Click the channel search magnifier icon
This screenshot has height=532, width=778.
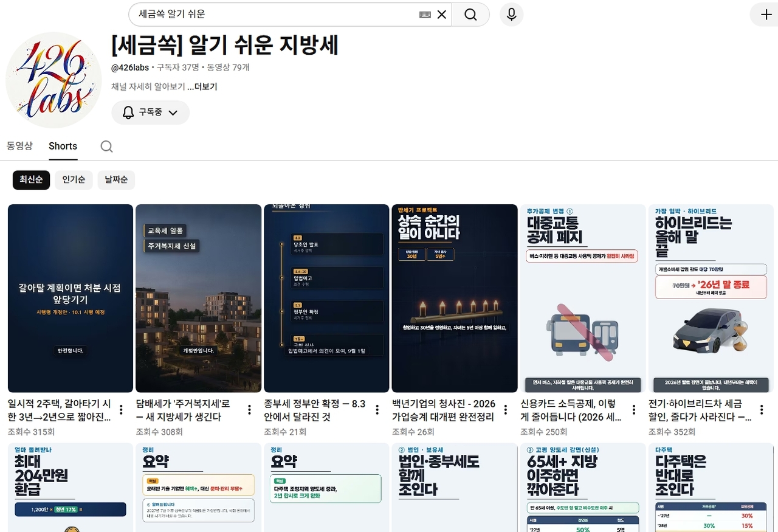tap(106, 146)
